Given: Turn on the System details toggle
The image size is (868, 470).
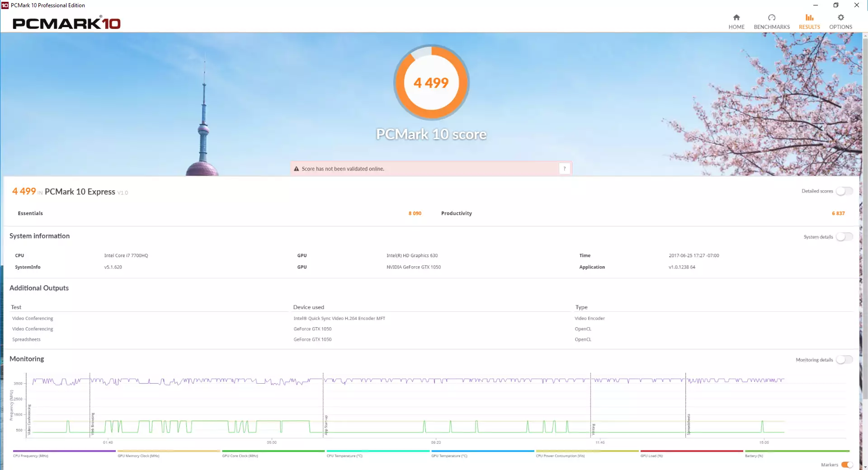Looking at the screenshot, I should point(844,237).
